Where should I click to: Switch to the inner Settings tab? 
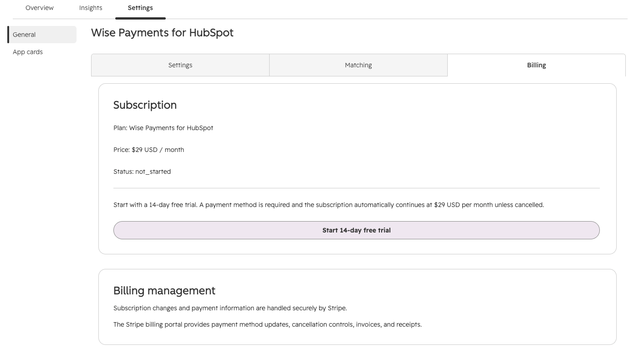coord(180,65)
